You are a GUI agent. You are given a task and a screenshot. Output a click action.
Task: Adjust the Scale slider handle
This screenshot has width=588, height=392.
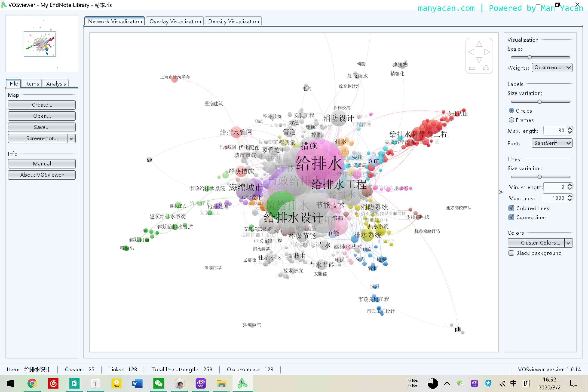click(530, 57)
